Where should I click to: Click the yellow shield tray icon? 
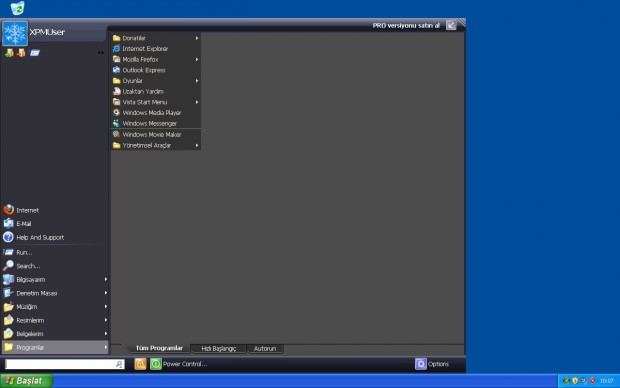[575, 381]
